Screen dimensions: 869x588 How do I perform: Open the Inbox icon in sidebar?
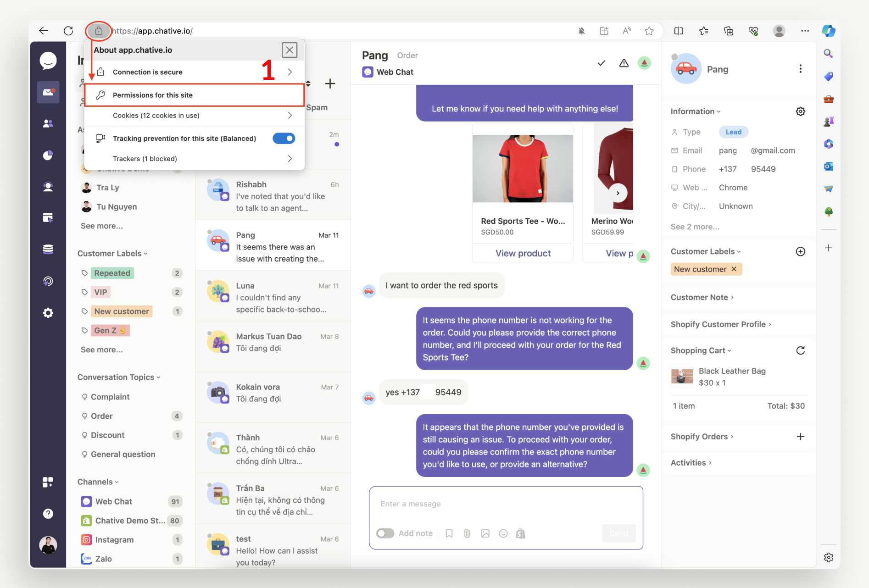click(48, 92)
